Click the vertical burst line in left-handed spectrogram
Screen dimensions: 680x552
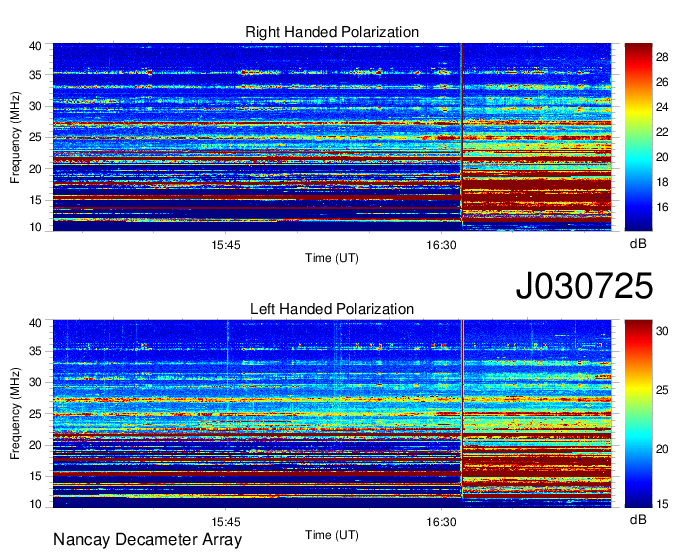tap(462, 414)
